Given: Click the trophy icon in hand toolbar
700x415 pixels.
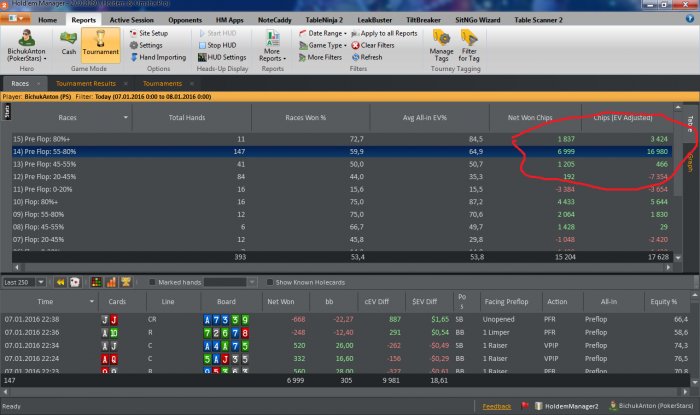Looking at the screenshot, I should 126,282.
